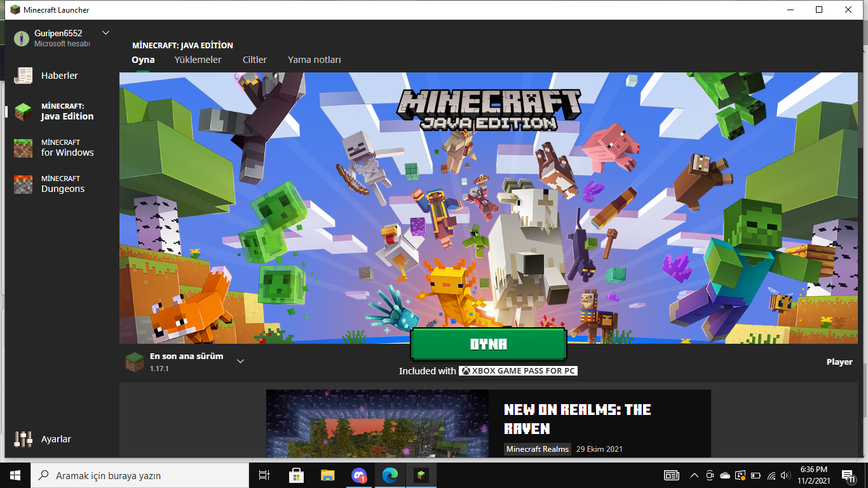The width and height of the screenshot is (868, 488).
Task: Switch to the Oyna tab
Action: pos(143,60)
